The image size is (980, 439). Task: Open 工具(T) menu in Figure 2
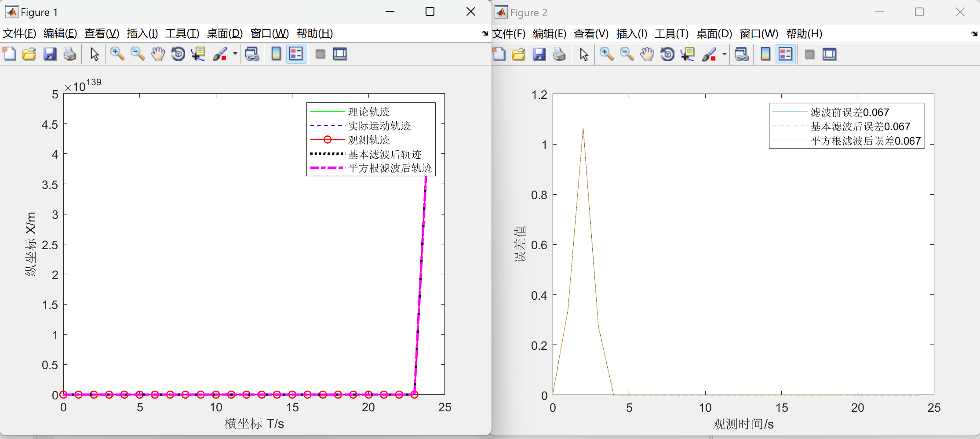coord(671,34)
